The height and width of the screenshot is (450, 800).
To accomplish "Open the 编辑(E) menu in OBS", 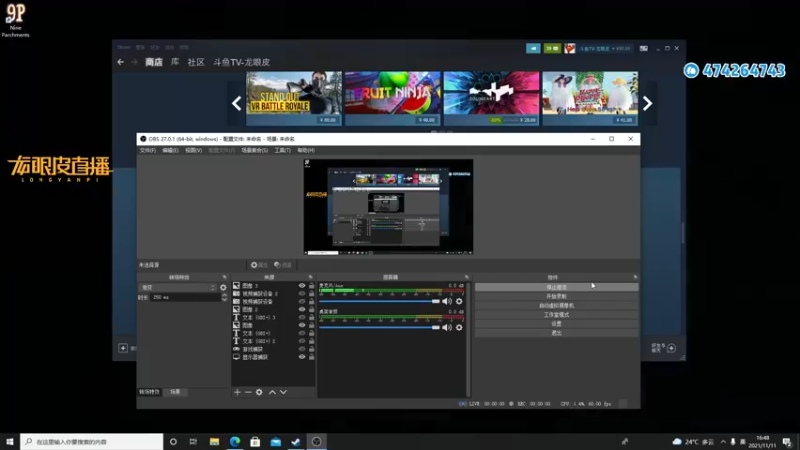I will click(x=170, y=150).
